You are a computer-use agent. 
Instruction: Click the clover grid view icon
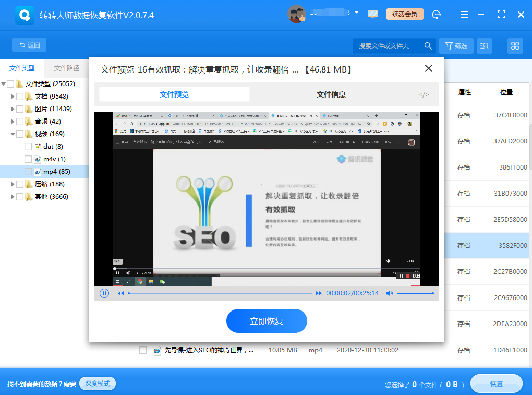pyautogui.click(x=515, y=45)
